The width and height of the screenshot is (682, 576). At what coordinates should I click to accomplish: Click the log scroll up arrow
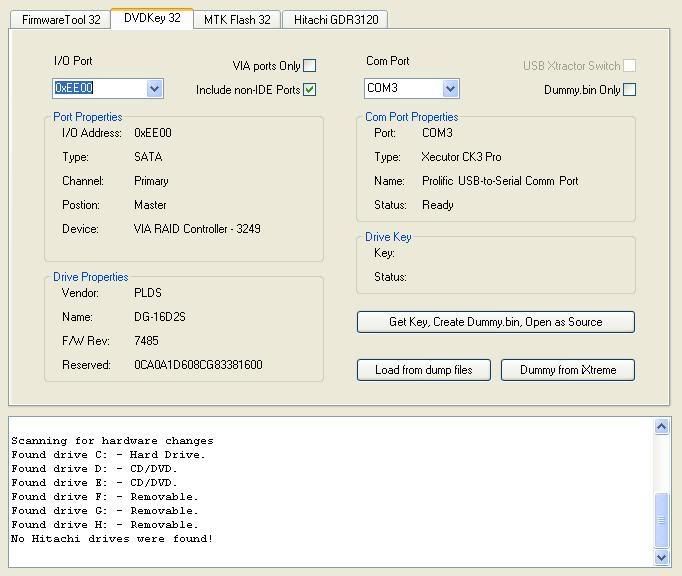(662, 426)
